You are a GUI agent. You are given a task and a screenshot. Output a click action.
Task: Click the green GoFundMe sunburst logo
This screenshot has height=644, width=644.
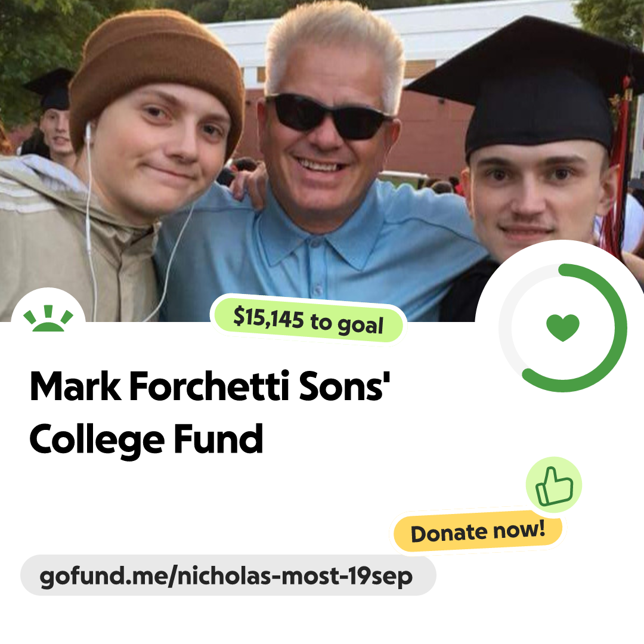48,318
